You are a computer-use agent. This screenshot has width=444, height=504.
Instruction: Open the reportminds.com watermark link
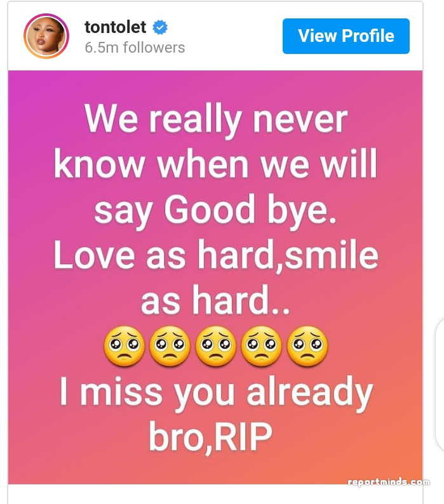pos(389,482)
